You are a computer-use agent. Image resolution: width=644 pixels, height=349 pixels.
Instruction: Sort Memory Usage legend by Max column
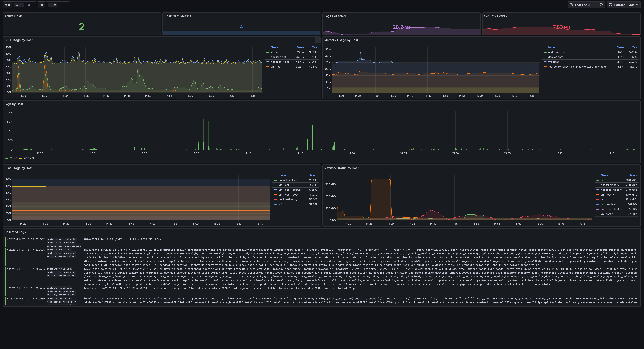click(634, 47)
